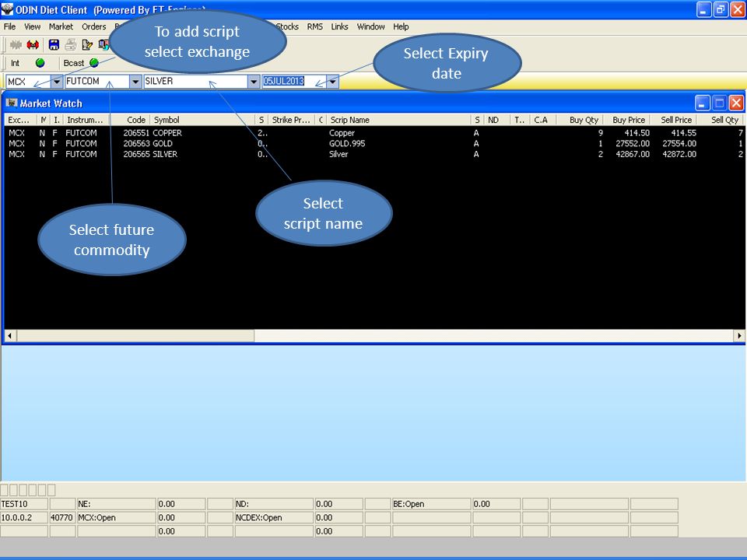The height and width of the screenshot is (560, 747).
Task: Click the Symbol column header
Action: click(x=202, y=120)
